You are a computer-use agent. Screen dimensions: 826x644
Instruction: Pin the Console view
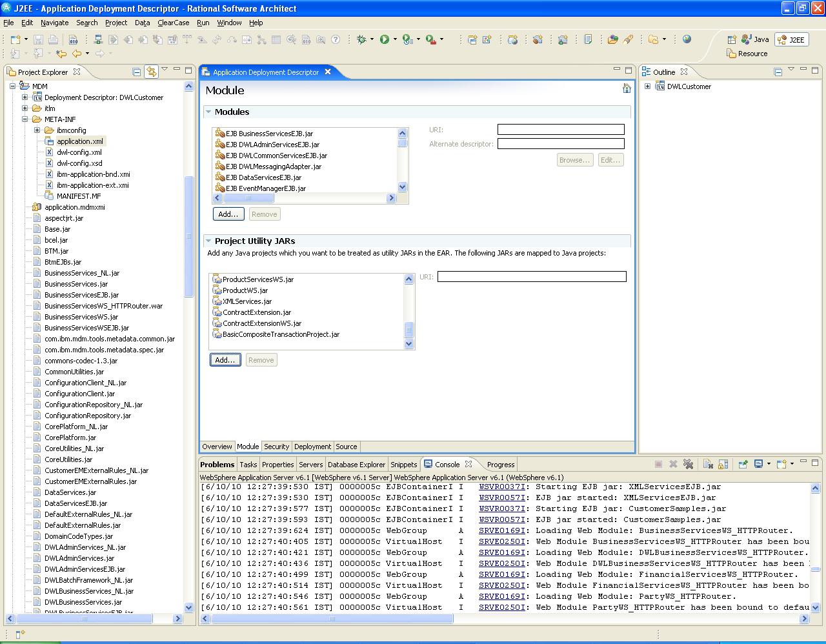click(x=743, y=464)
